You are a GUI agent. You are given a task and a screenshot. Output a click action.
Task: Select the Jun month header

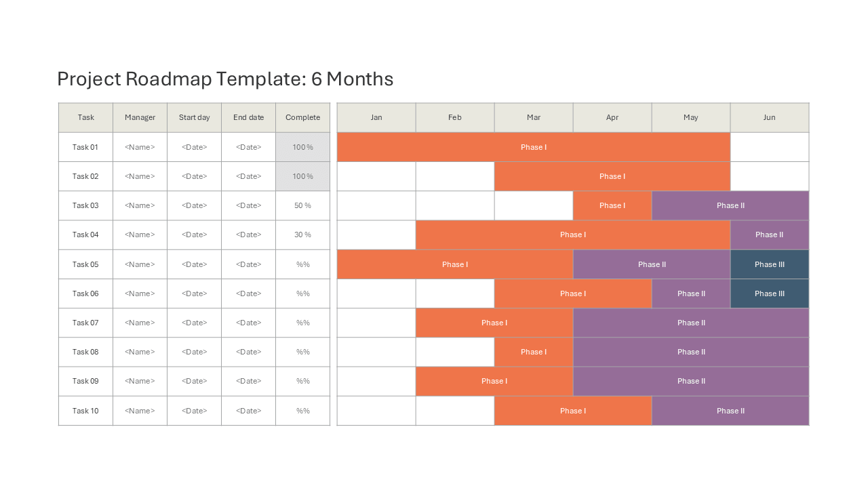pyautogui.click(x=770, y=117)
